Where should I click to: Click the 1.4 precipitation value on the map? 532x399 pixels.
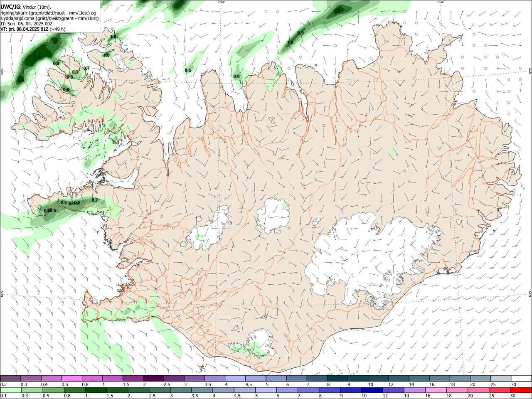[20, 80]
